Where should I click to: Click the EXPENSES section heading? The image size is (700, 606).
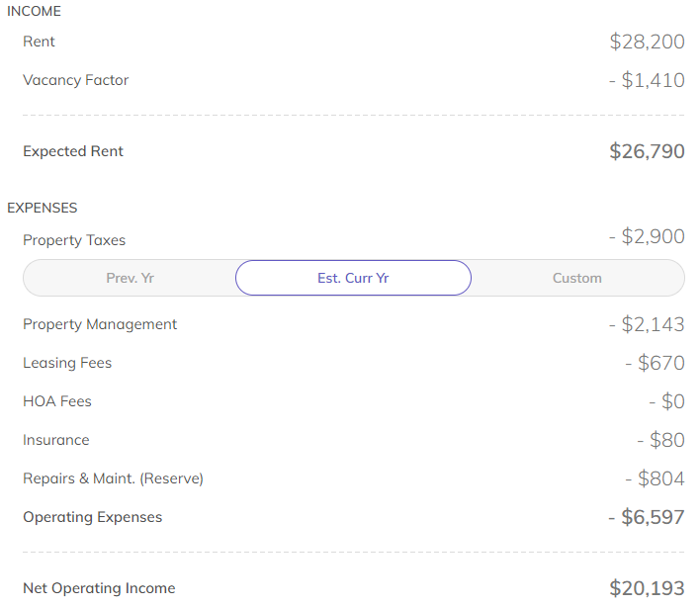(x=43, y=208)
